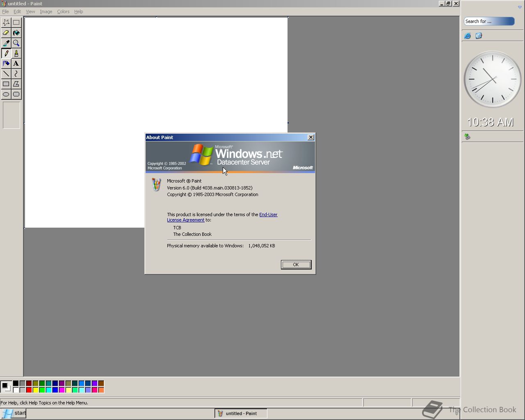
Task: Click the Search for... sidebar field
Action: coord(489,21)
